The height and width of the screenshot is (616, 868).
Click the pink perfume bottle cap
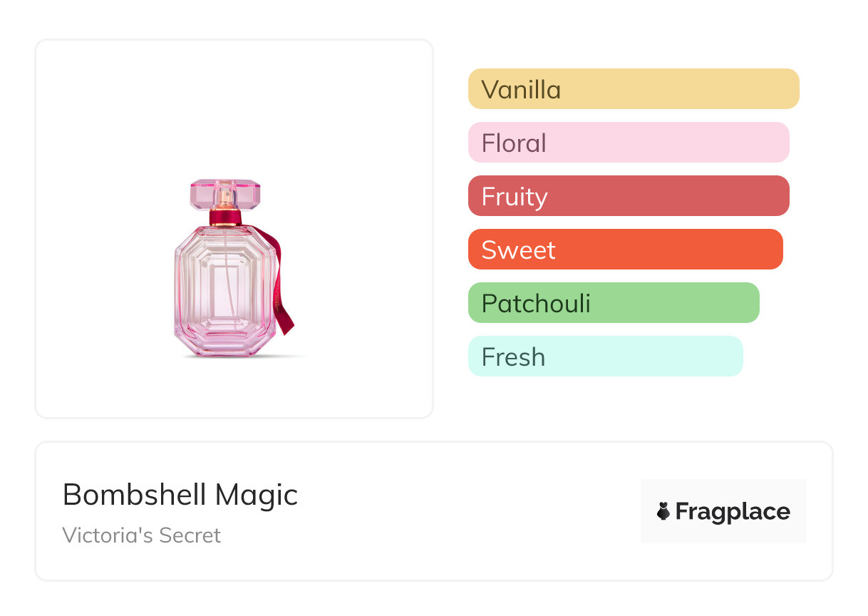(203, 194)
